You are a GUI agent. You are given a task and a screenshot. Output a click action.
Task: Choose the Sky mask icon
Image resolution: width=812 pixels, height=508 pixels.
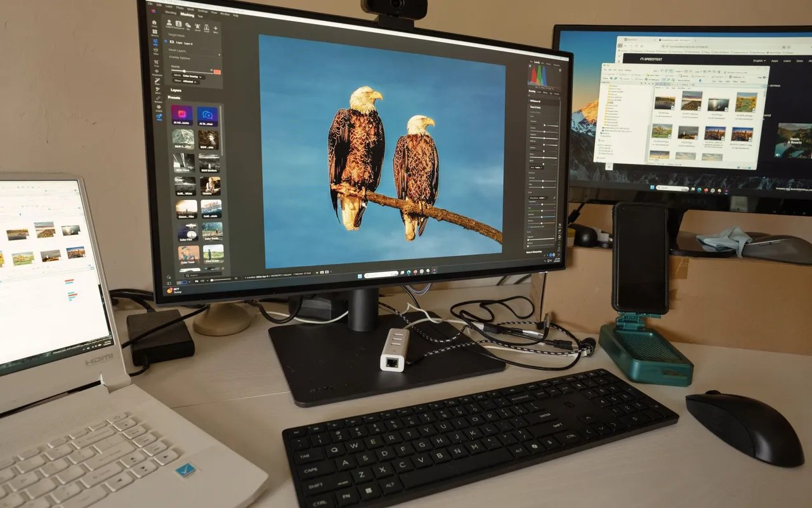click(x=188, y=26)
